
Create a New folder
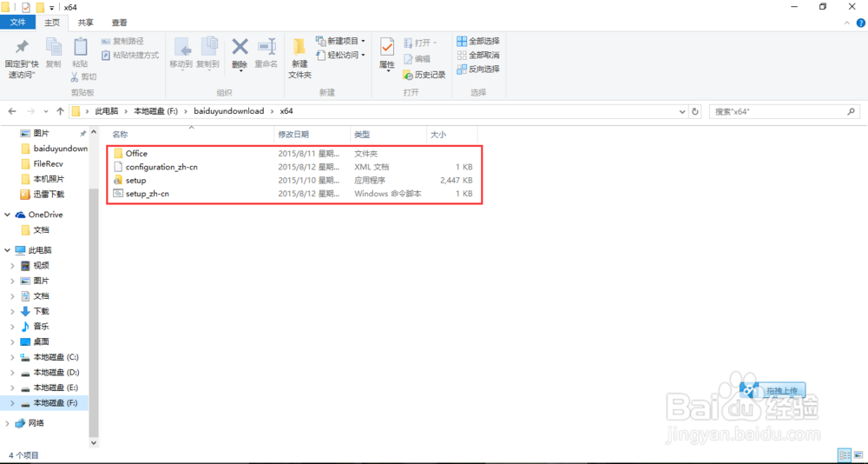pyautogui.click(x=299, y=59)
